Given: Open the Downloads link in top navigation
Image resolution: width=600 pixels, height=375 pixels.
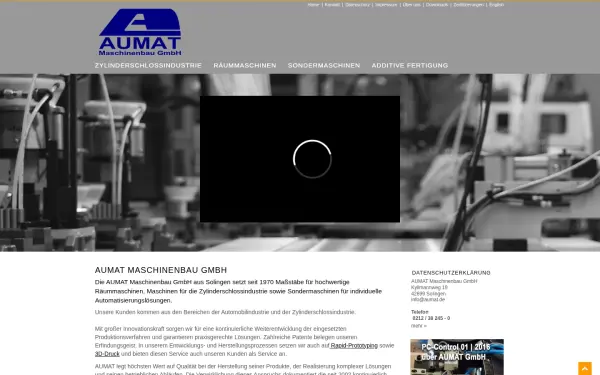Looking at the screenshot, I should [x=437, y=5].
